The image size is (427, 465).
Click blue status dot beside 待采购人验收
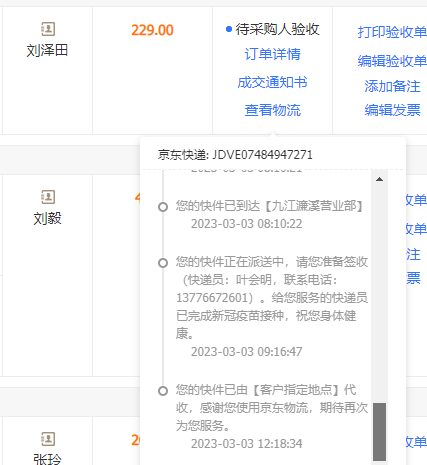(229, 29)
